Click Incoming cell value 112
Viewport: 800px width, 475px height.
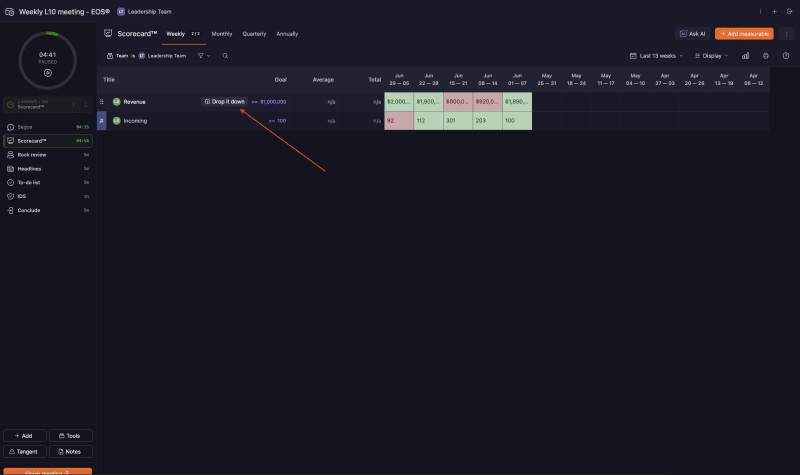pos(429,120)
